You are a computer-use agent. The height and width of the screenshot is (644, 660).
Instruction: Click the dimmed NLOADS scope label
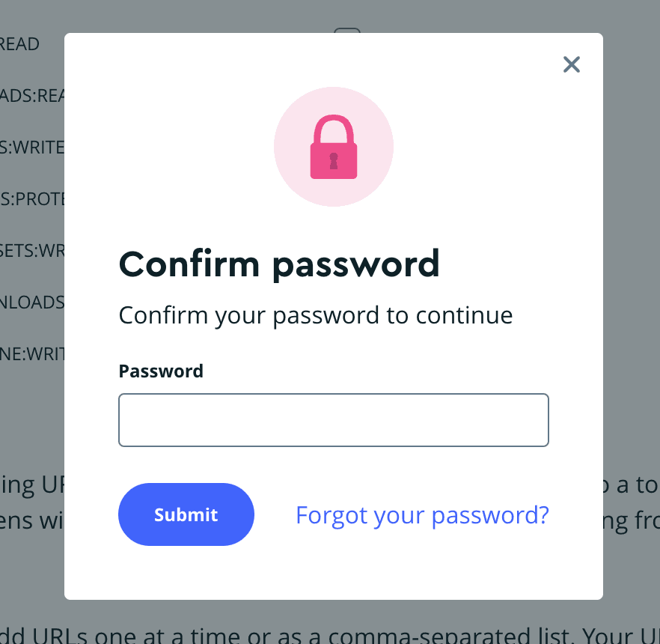coord(32,303)
